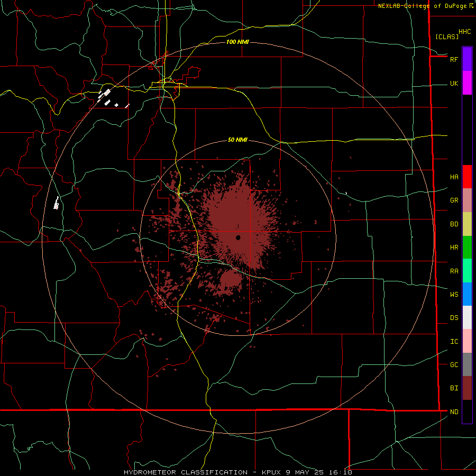Image resolution: width=476 pixels, height=476 pixels.
Task: Click the maroon BI legend color swatch
Action: (x=467, y=388)
